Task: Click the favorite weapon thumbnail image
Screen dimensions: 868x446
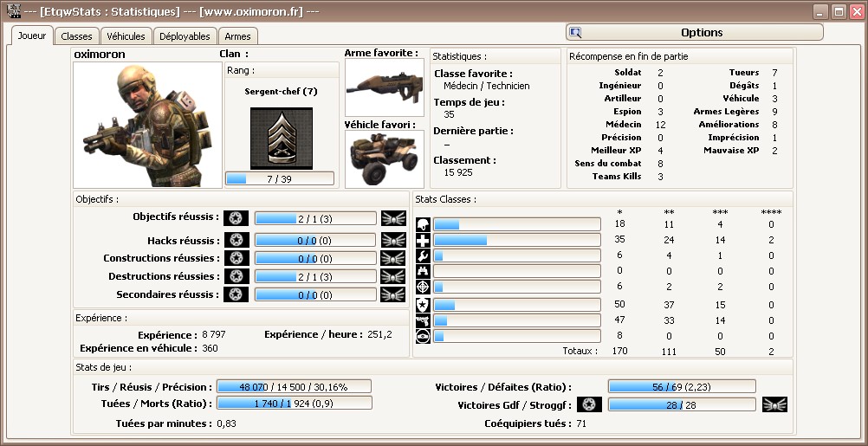Action: pos(384,87)
